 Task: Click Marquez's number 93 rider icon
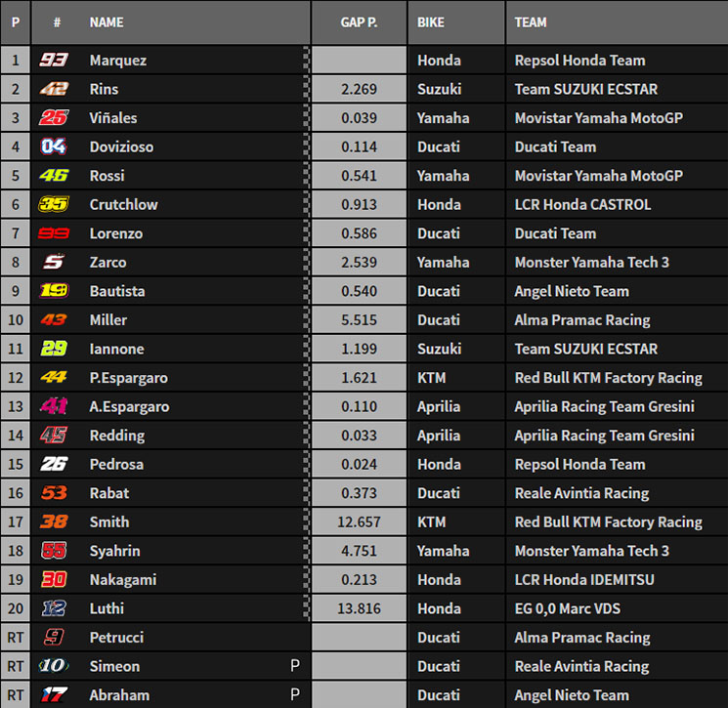click(x=54, y=60)
